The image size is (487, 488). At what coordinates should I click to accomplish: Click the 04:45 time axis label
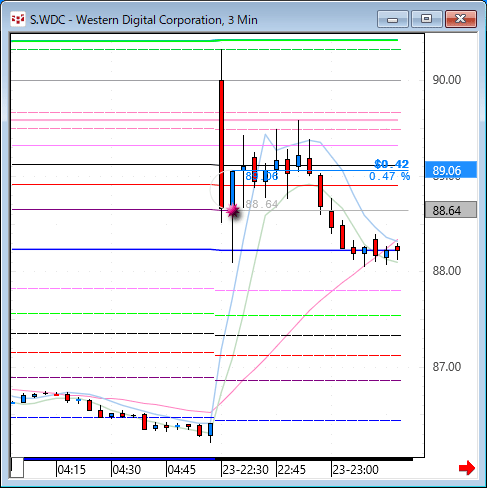(x=181, y=470)
